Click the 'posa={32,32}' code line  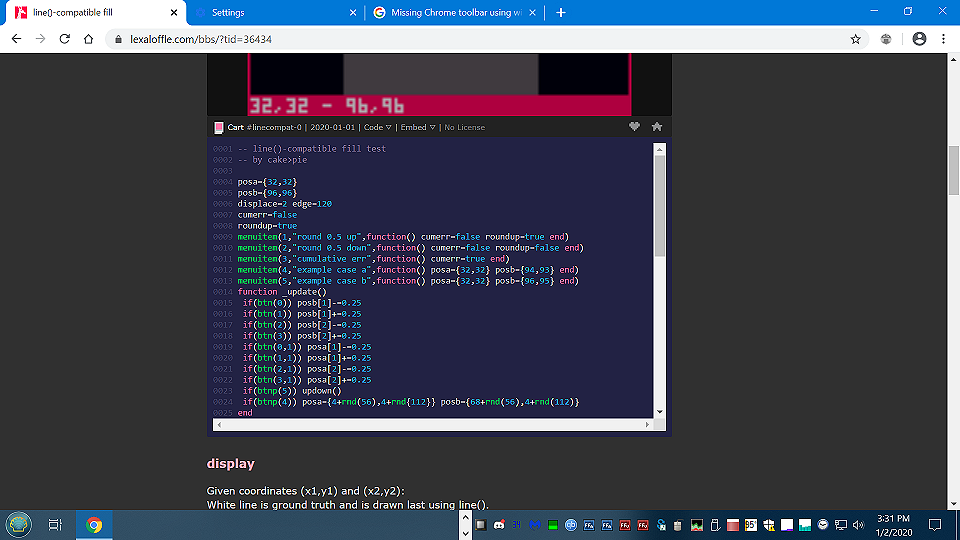[x=267, y=182]
